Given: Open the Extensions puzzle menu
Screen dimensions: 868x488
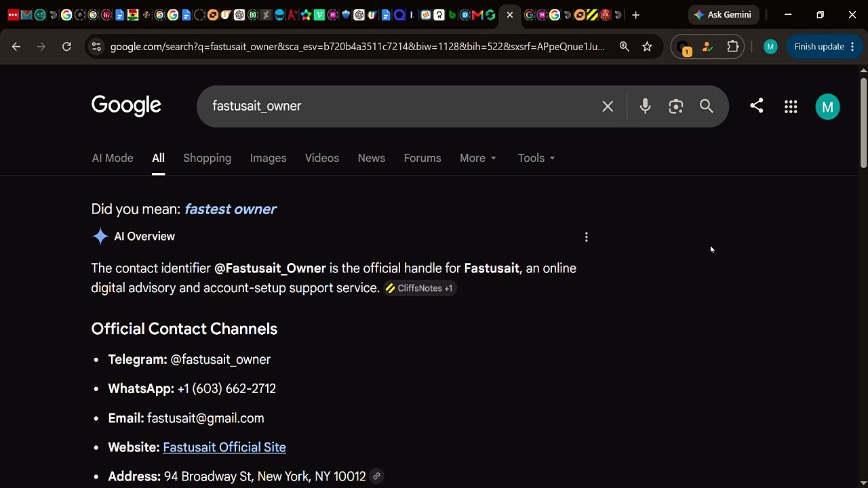Looking at the screenshot, I should (733, 47).
